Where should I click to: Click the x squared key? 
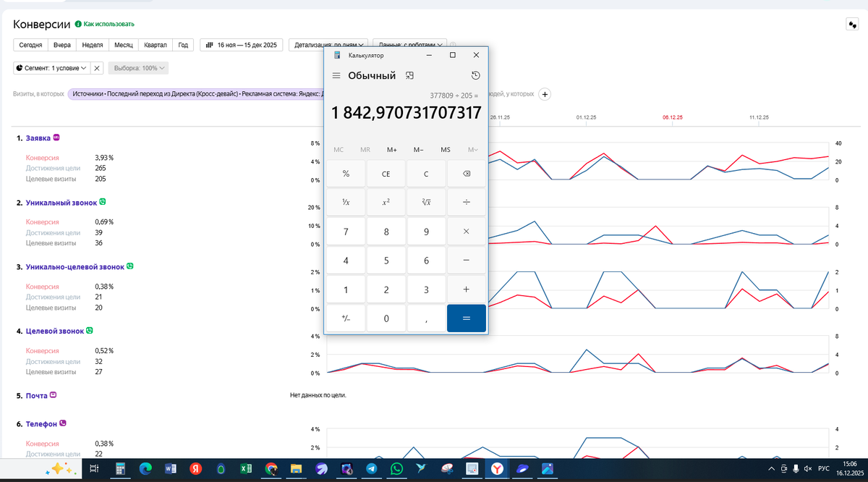click(x=386, y=202)
